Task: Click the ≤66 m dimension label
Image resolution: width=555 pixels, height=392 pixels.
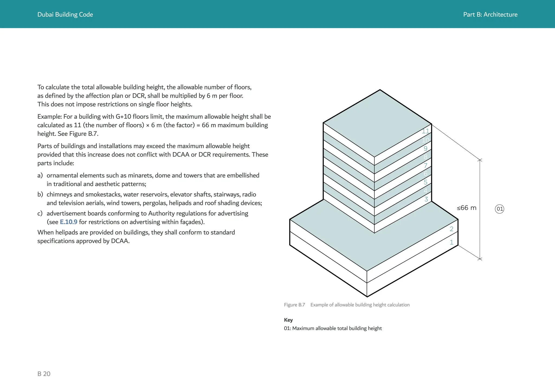Action: 466,208
